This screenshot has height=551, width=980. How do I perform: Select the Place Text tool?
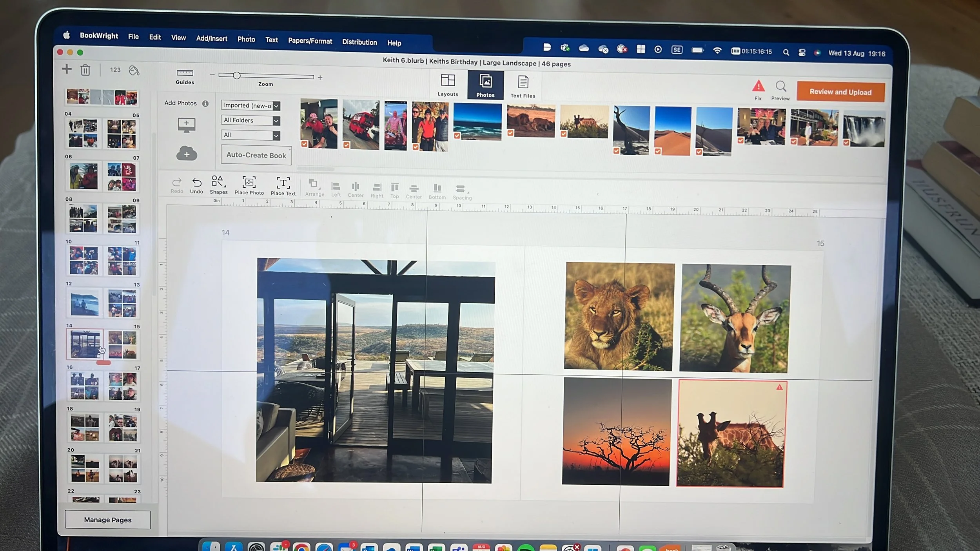(283, 183)
